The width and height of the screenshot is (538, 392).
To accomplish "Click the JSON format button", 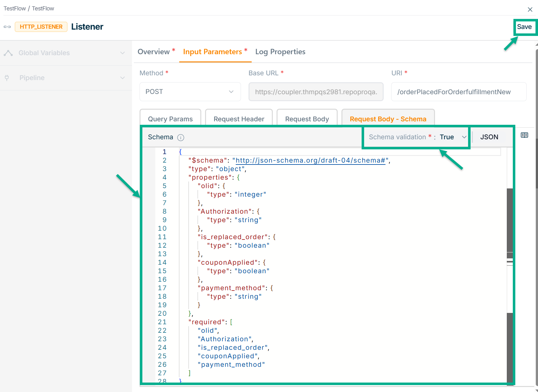I will (489, 137).
